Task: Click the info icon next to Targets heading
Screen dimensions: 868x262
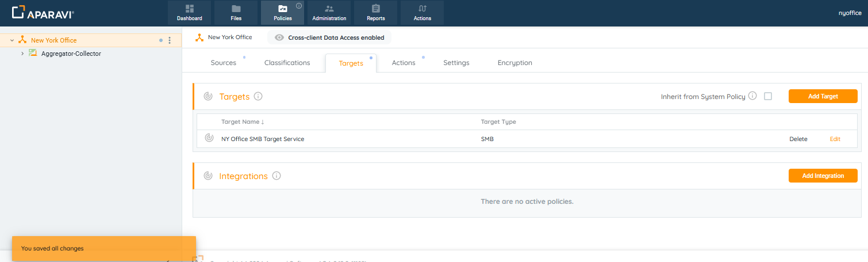Action: pos(258,96)
